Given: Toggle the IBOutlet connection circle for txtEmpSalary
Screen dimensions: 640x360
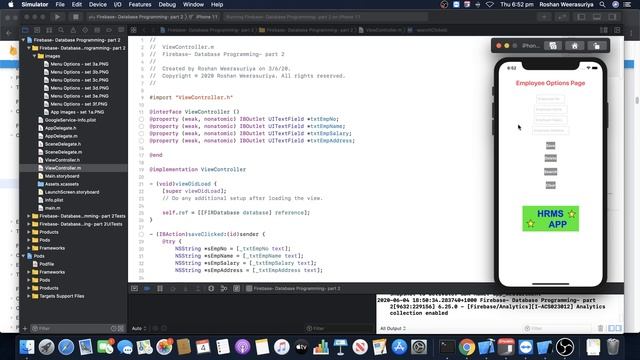Looking at the screenshot, I should pos(141,133).
